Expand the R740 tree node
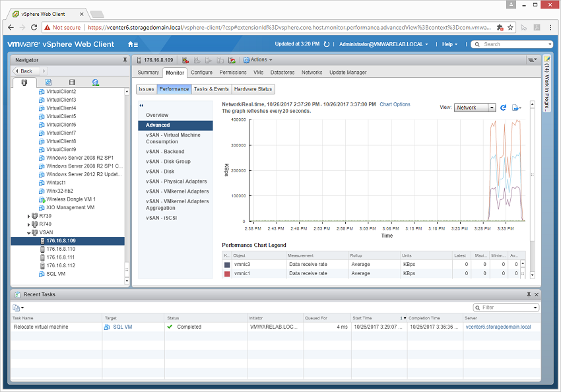561x392 pixels. tap(28, 224)
